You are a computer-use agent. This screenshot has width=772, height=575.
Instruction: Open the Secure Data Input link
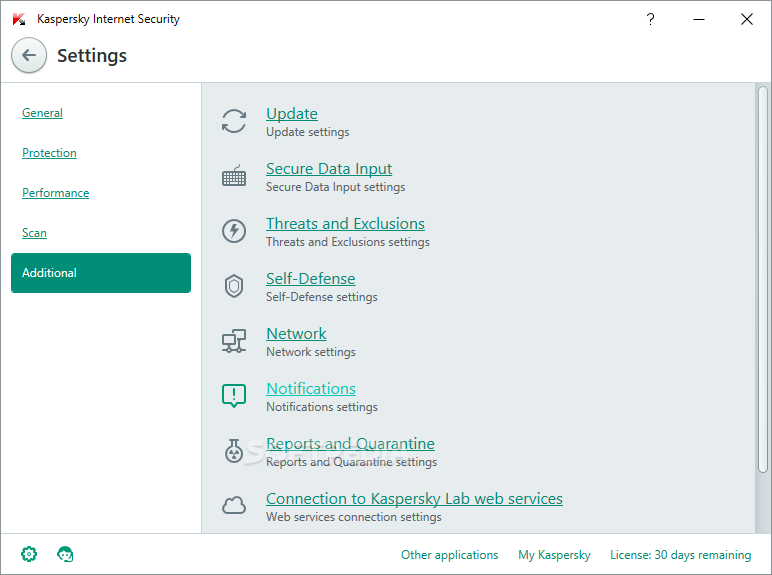(329, 169)
